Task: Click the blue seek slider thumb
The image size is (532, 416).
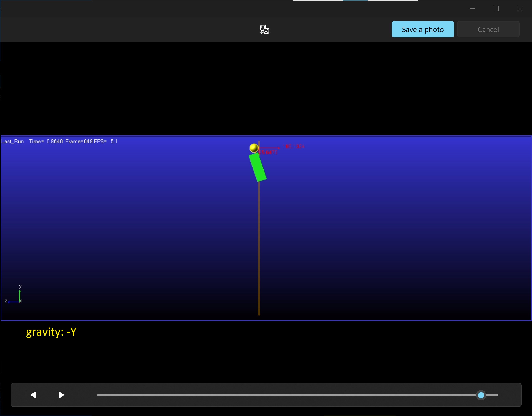Action: coord(481,395)
